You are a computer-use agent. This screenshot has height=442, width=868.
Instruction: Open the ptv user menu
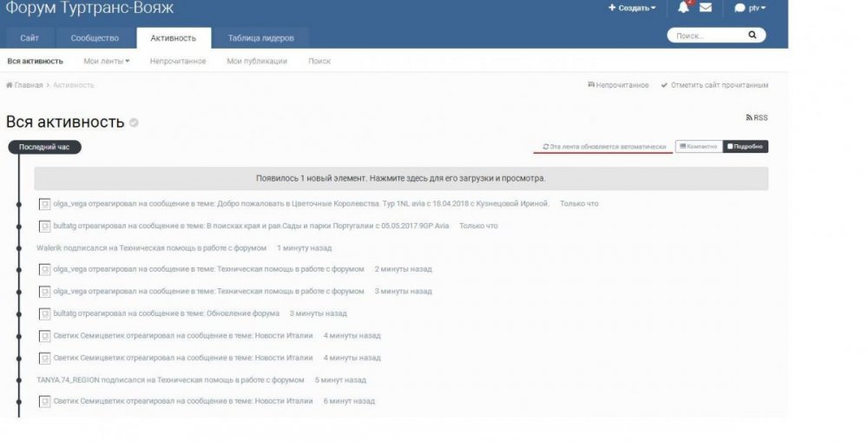[750, 8]
